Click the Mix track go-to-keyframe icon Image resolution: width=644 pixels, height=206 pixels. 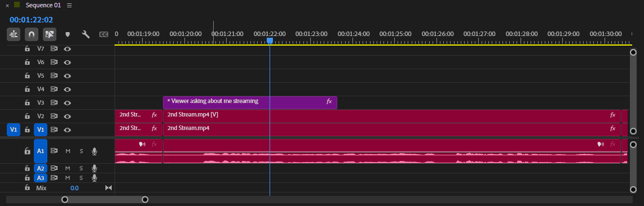(108, 188)
